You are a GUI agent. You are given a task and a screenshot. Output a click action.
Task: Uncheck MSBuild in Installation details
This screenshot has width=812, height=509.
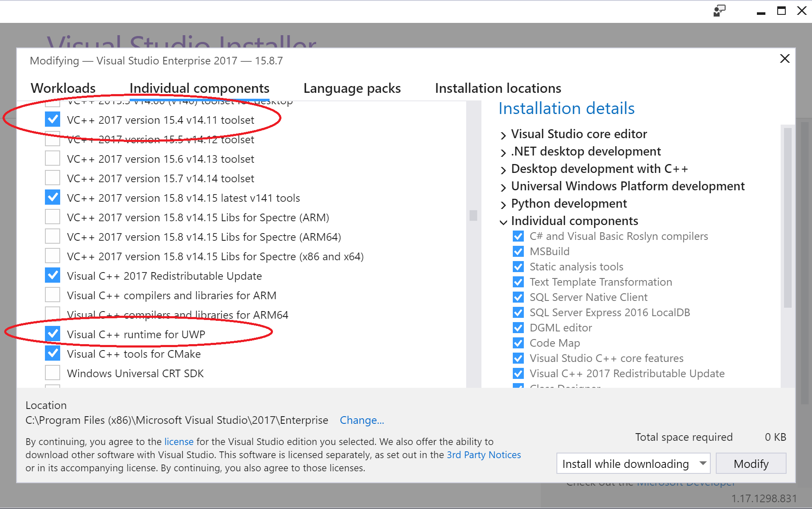(x=518, y=251)
